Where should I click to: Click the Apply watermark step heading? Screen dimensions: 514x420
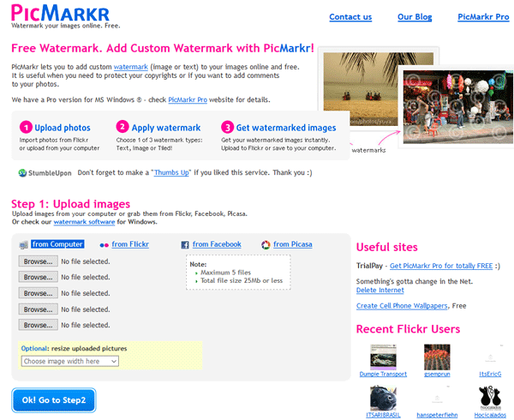[166, 128]
